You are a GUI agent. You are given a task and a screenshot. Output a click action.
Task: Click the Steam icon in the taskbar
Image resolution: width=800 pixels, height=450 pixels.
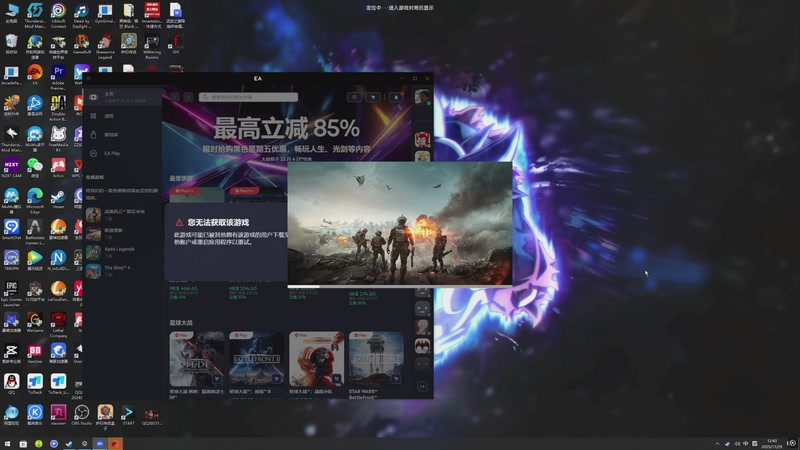pos(69,444)
